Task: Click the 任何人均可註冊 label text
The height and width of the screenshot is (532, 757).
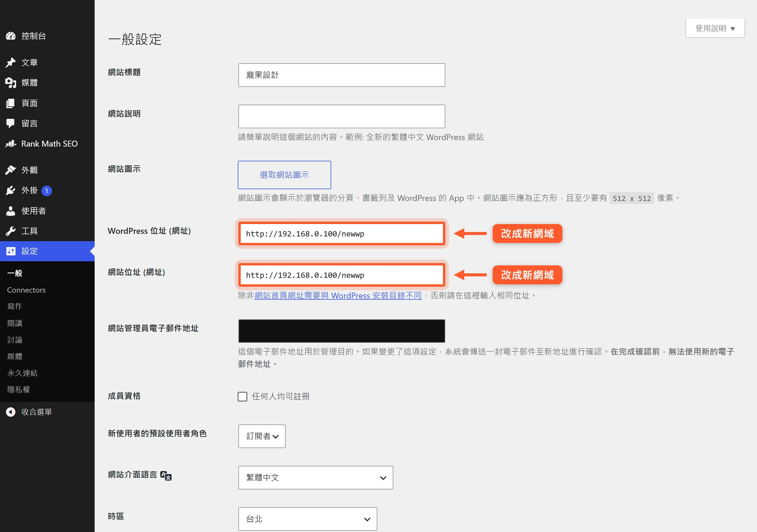Action: coord(281,397)
